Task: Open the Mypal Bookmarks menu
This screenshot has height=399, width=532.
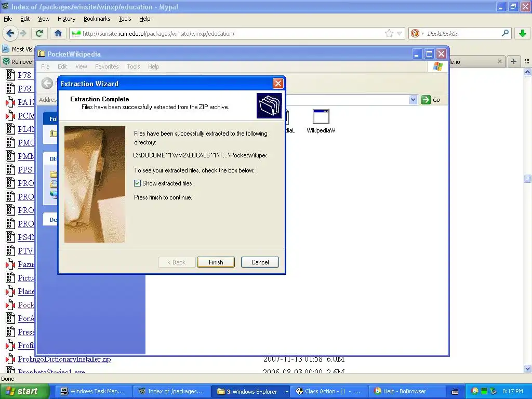Action: click(97, 19)
